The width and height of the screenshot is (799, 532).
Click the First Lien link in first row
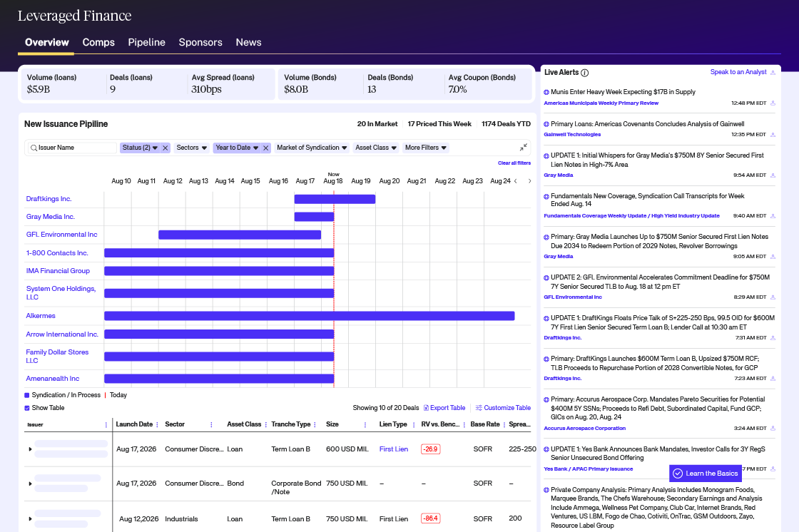tap(393, 449)
